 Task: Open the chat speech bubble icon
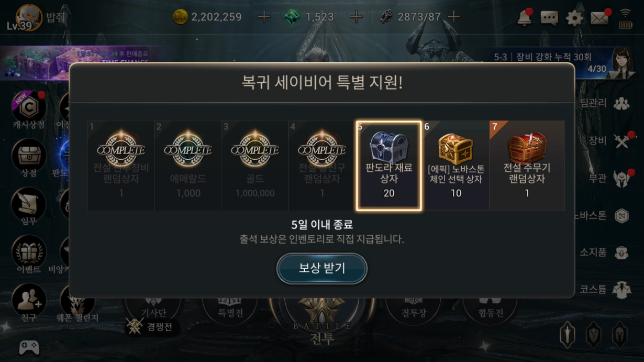pos(549,18)
